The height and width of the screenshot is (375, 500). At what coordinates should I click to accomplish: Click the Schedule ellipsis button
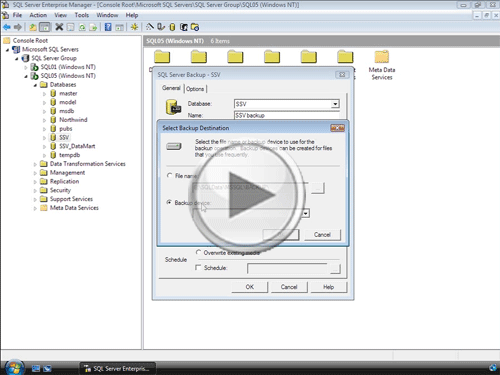[x=335, y=268]
